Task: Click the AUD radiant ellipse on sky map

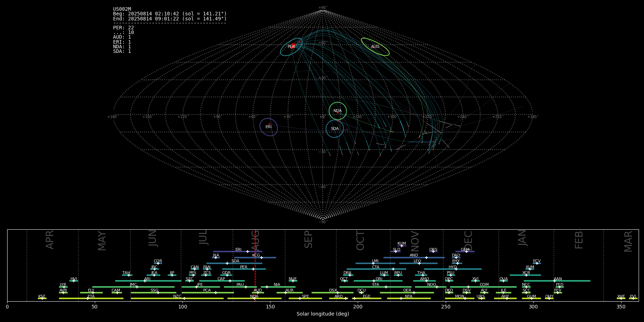Action: (x=375, y=47)
